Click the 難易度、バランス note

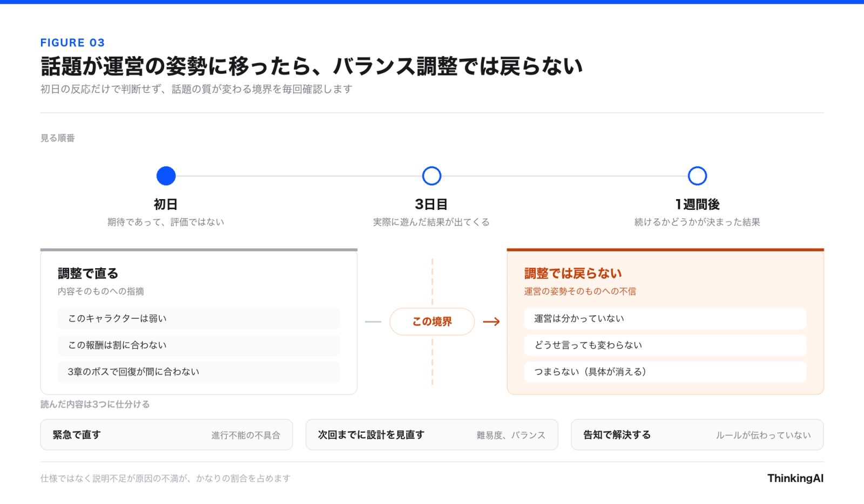click(511, 435)
